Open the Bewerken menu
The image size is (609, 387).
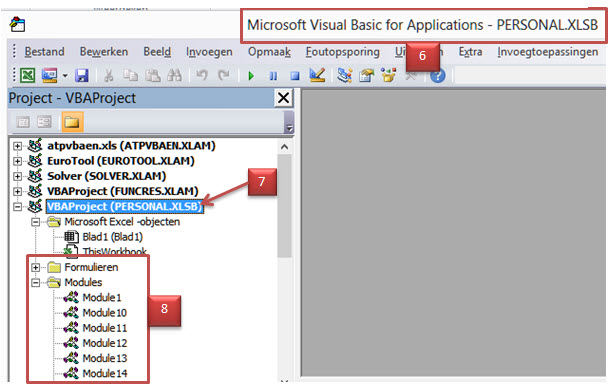(x=104, y=52)
